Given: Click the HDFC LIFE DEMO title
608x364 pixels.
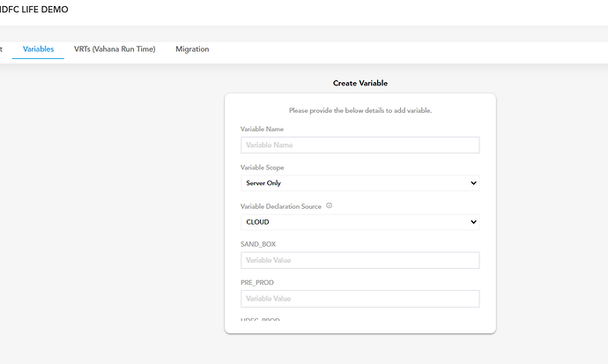Looking at the screenshot, I should 33,10.
